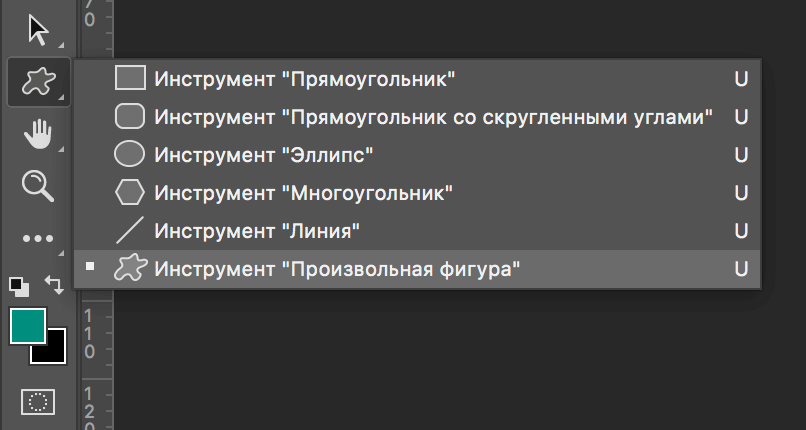806x430 pixels.
Task: Swap foreground and background colors
Action: point(54,285)
